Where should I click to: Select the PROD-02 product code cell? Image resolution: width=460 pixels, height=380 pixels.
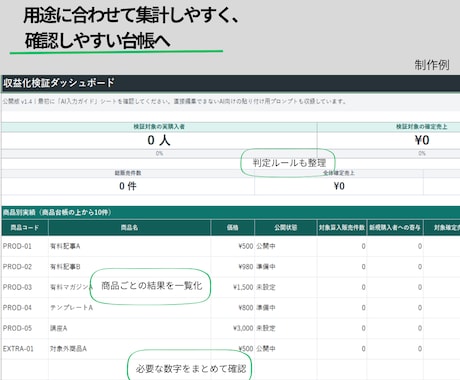25,267
